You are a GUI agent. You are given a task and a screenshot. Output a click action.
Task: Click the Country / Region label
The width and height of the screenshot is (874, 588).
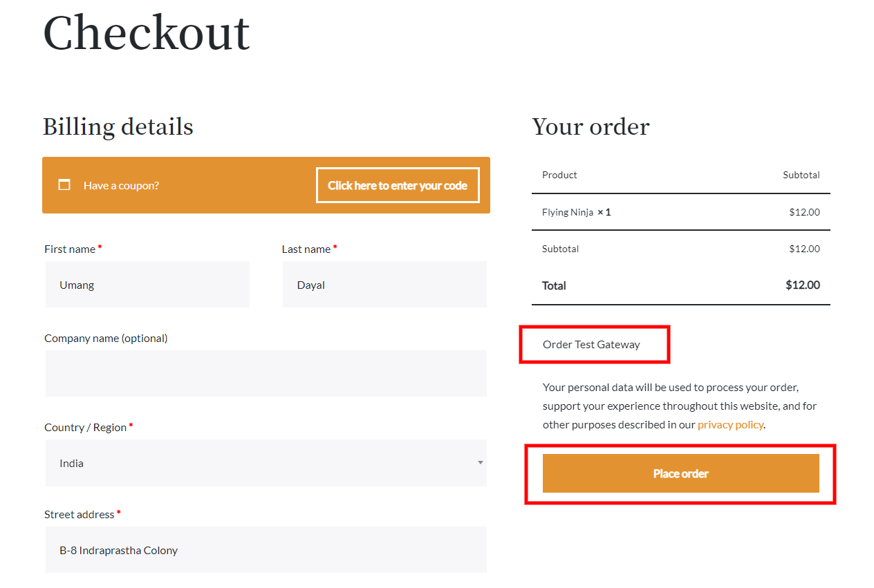pos(85,428)
